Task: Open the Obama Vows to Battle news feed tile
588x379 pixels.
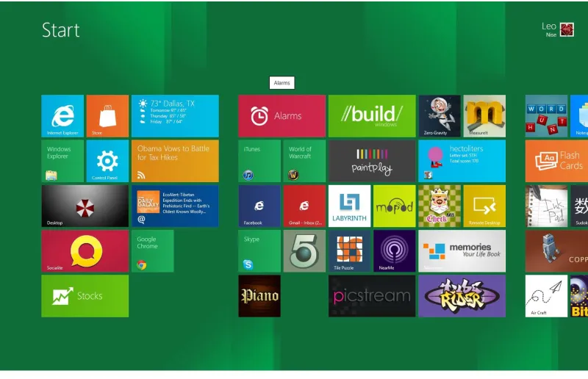Action: click(x=174, y=161)
